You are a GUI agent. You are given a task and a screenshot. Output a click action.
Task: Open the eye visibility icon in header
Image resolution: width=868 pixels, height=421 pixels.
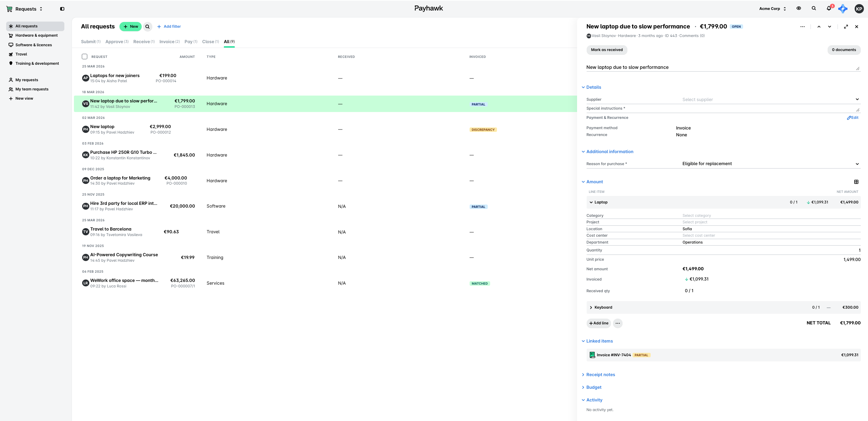799,9
